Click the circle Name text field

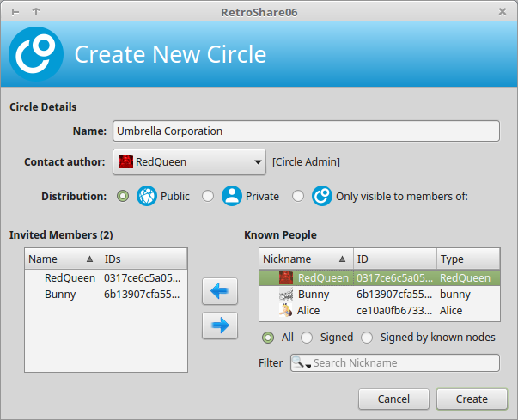[x=306, y=131]
